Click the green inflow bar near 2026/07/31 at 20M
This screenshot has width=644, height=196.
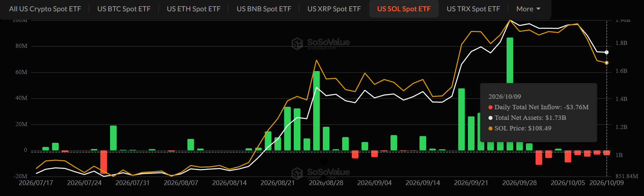point(113,138)
